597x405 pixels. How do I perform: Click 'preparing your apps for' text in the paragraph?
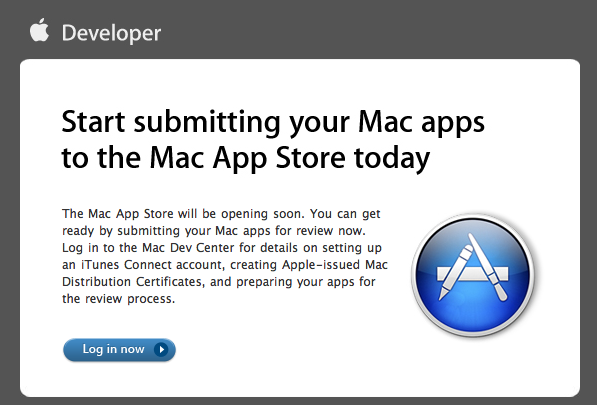pos(306,282)
